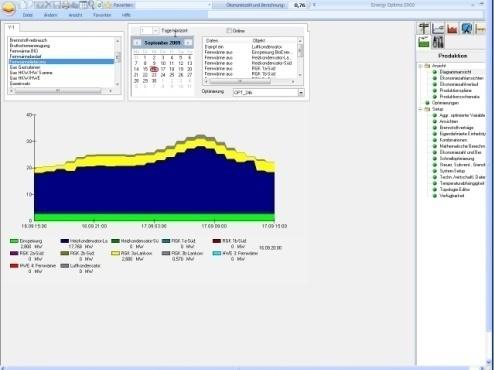Image resolution: width=494 pixels, height=370 pixels.
Task: Select Fernwärmebedarf in the list
Action: click(61, 56)
